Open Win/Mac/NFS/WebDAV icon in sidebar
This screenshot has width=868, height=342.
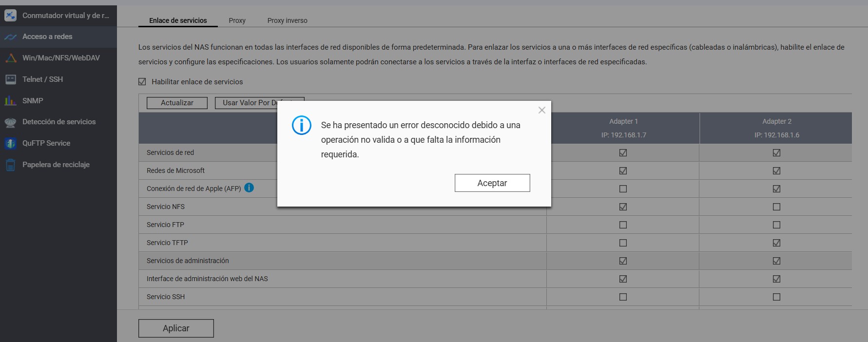click(10, 58)
